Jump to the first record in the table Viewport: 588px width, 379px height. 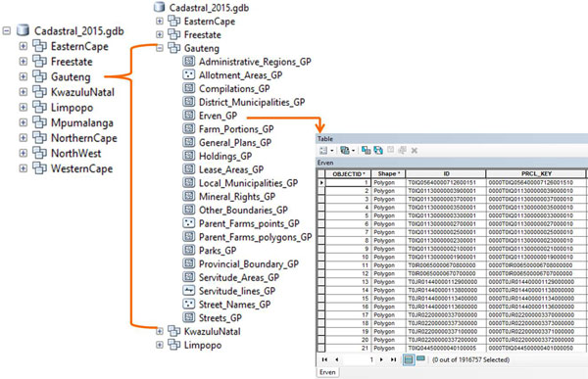324,359
